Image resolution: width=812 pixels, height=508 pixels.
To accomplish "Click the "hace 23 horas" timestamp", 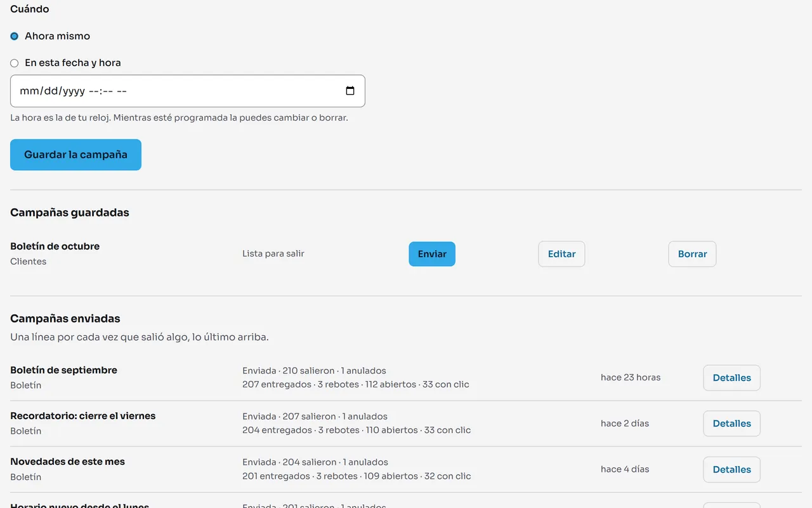I will pyautogui.click(x=631, y=377).
